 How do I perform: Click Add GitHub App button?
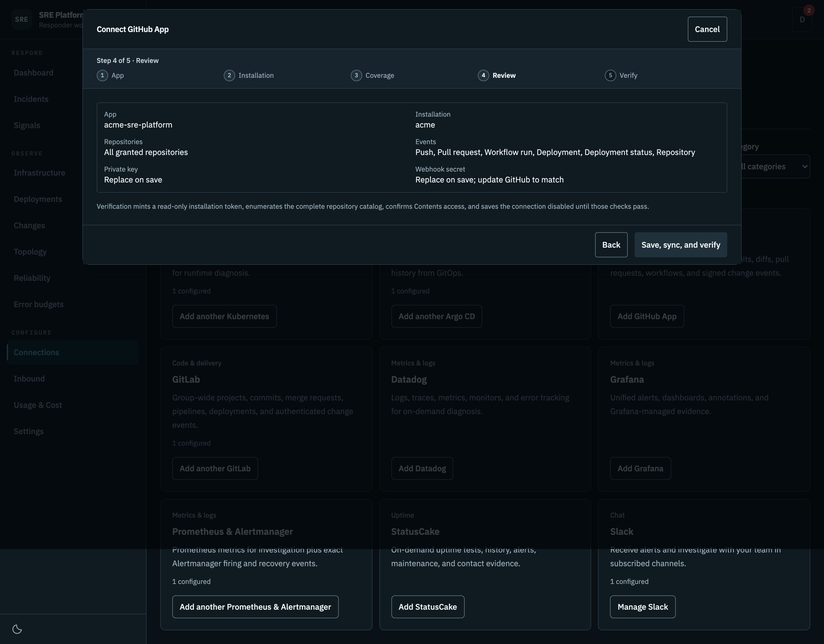point(647,316)
